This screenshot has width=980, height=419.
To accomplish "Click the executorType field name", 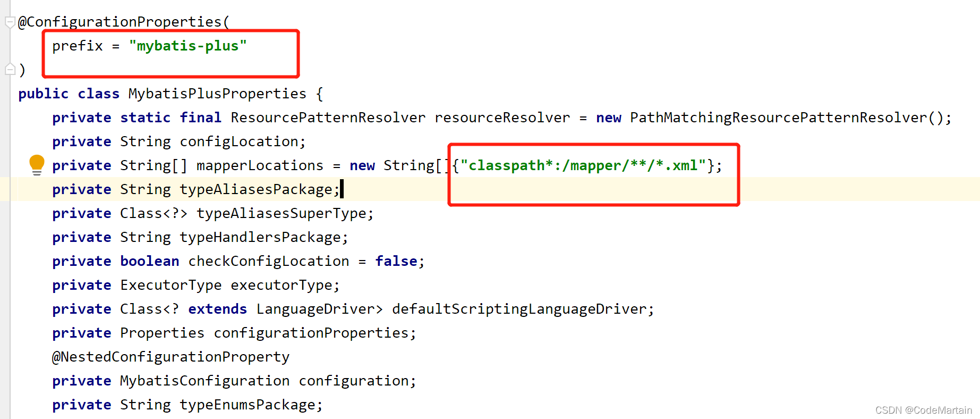I will (x=282, y=285).
